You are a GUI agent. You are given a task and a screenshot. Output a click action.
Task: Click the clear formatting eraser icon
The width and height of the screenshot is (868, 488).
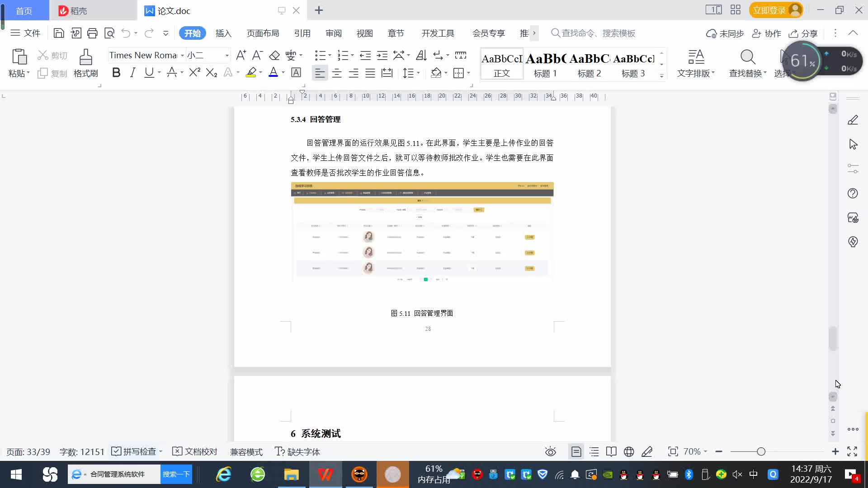(274, 56)
